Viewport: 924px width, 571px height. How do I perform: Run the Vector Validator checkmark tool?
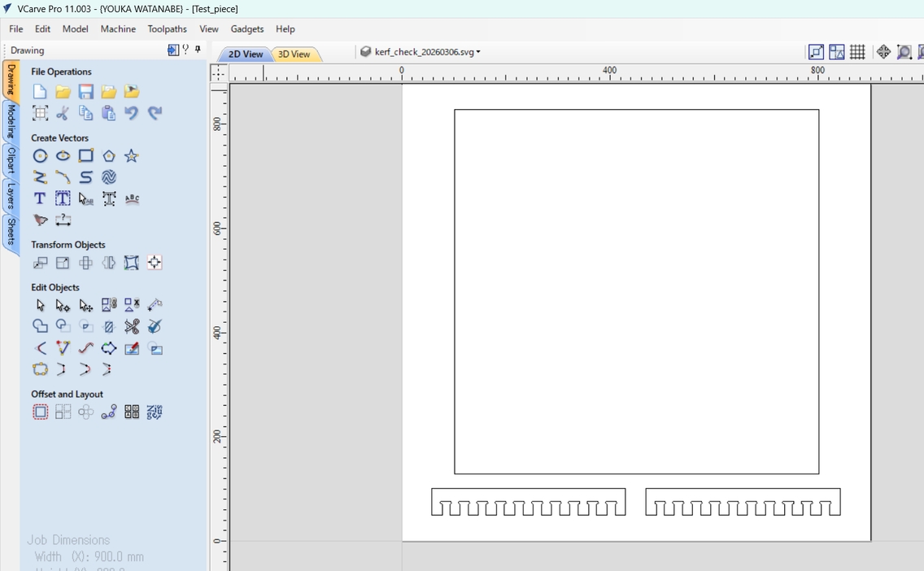155,326
